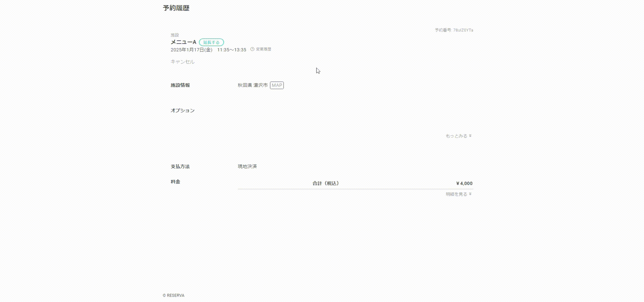644x302 pixels.
Task: Click the time range 11:35～13:35
Action: [232, 50]
